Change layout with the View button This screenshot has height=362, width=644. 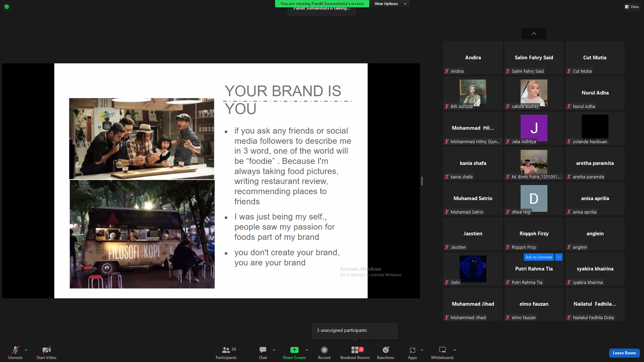(x=632, y=7)
